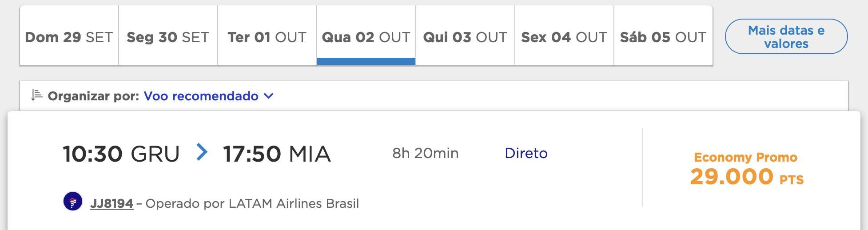This screenshot has height=230, width=868.
Task: Click the Direto flight details link
Action: [526, 153]
